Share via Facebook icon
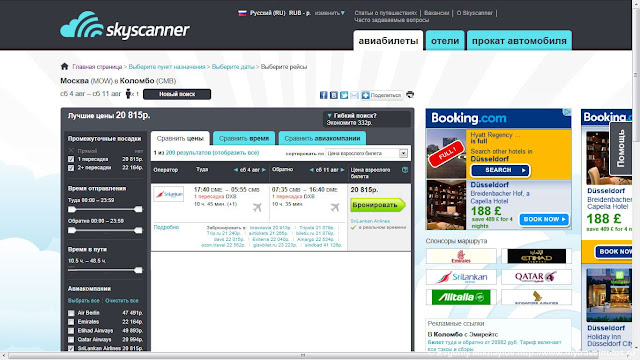This screenshot has height=360, width=640. (x=323, y=95)
